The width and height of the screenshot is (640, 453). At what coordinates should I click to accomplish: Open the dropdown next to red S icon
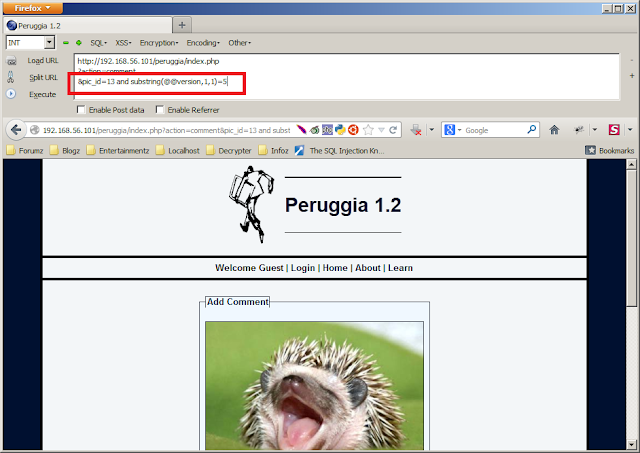[x=630, y=130]
